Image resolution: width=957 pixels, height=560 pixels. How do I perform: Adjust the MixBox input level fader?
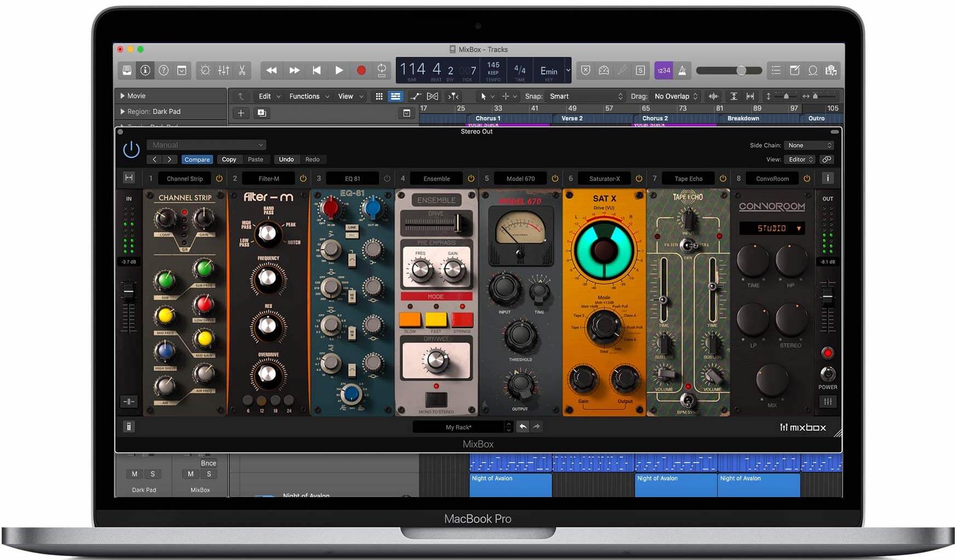(129, 292)
